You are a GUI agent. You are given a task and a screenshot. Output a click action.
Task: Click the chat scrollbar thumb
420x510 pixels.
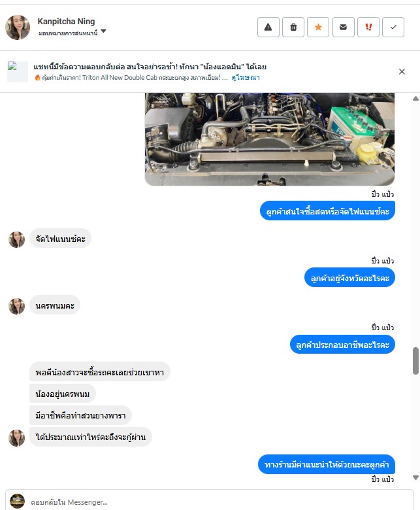pyautogui.click(x=416, y=361)
